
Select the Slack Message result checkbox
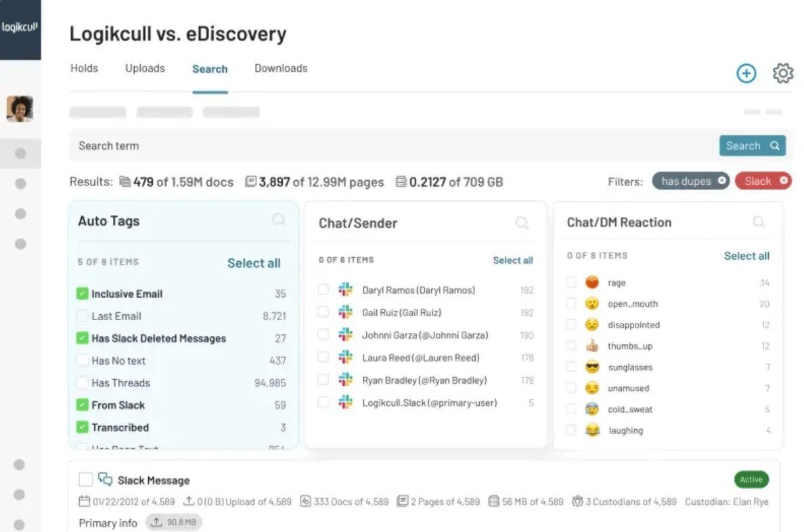(86, 480)
